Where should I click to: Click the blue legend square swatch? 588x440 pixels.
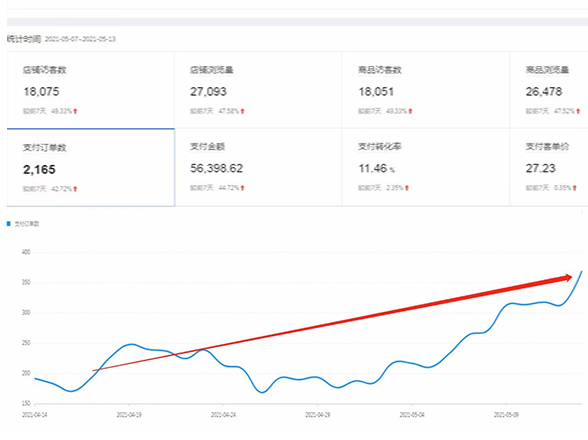[x=9, y=224]
